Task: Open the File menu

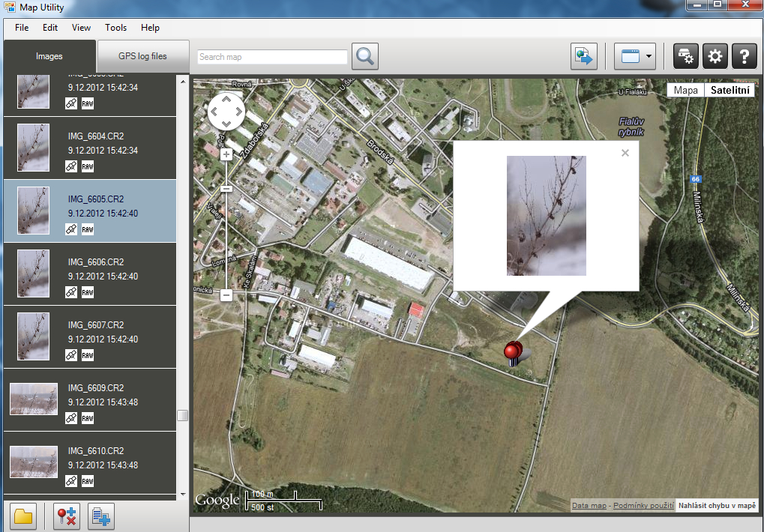Action: pos(22,28)
